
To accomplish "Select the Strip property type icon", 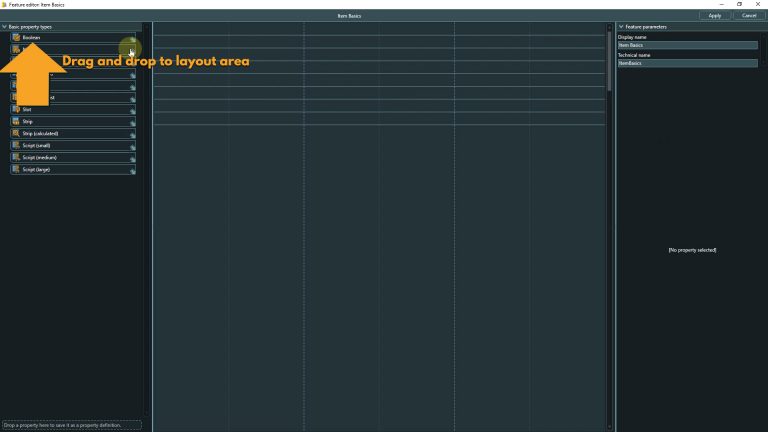I will [16, 121].
